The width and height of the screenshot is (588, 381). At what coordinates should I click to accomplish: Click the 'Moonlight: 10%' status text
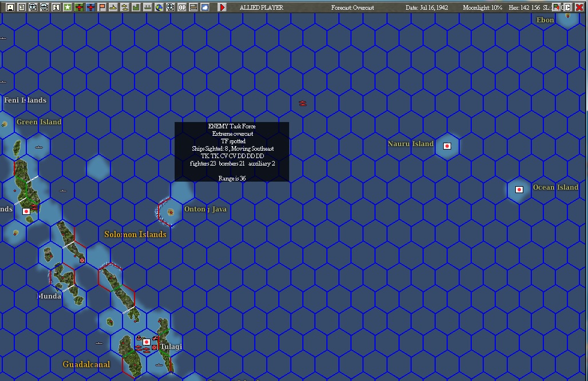pyautogui.click(x=482, y=7)
